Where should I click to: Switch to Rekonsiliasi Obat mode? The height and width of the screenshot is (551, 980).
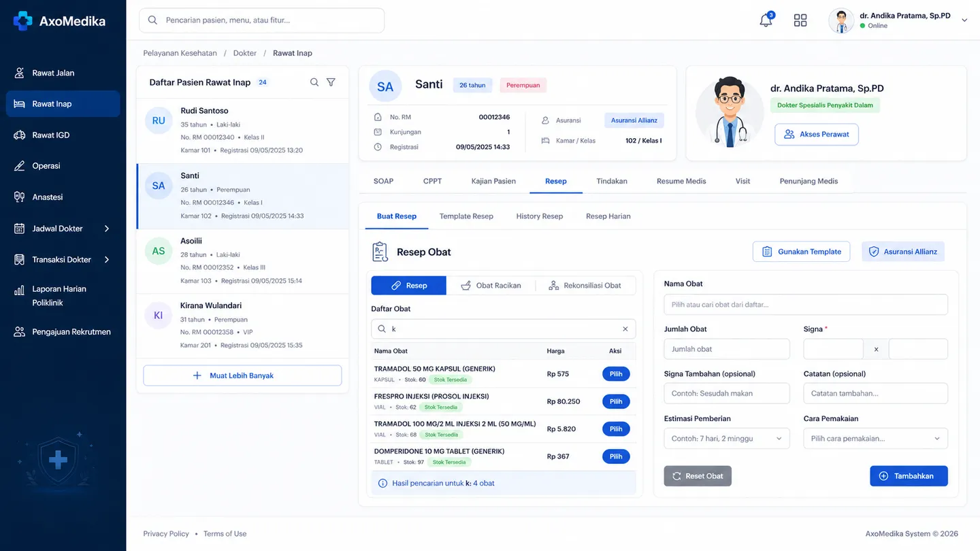585,286
